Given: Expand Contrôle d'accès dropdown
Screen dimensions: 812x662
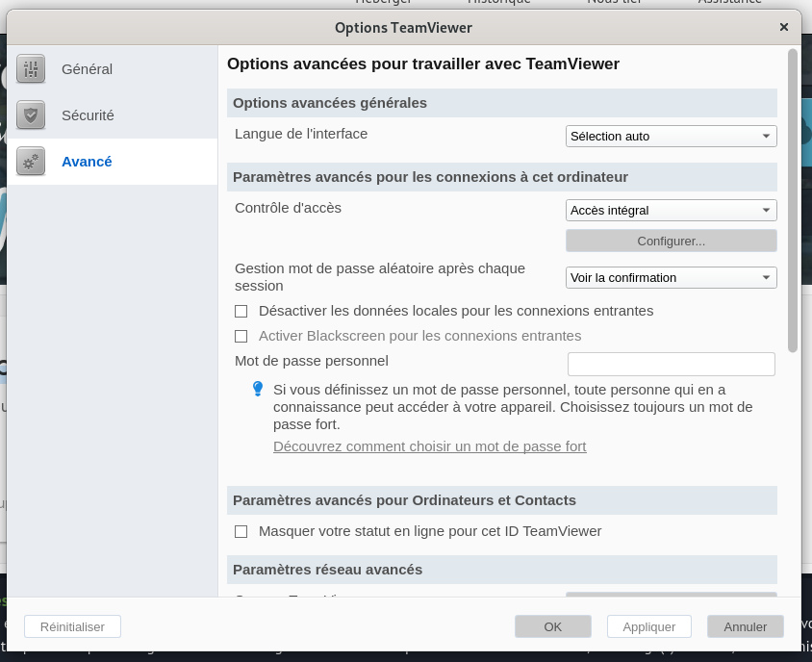Looking at the screenshot, I should (x=671, y=210).
